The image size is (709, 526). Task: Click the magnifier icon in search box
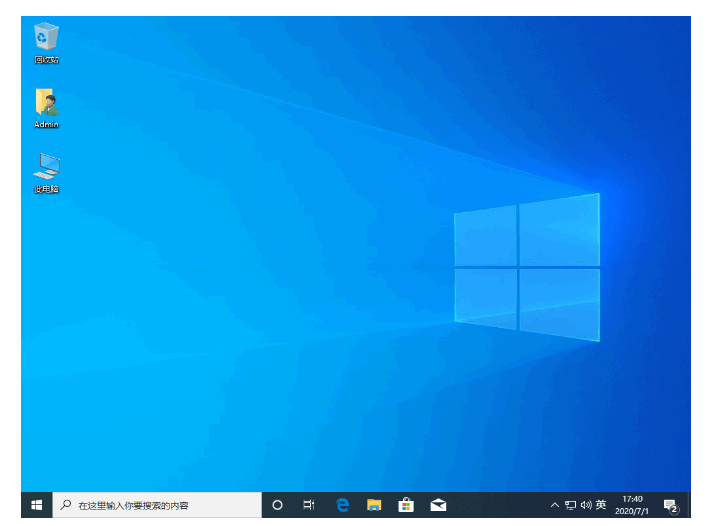click(x=66, y=504)
